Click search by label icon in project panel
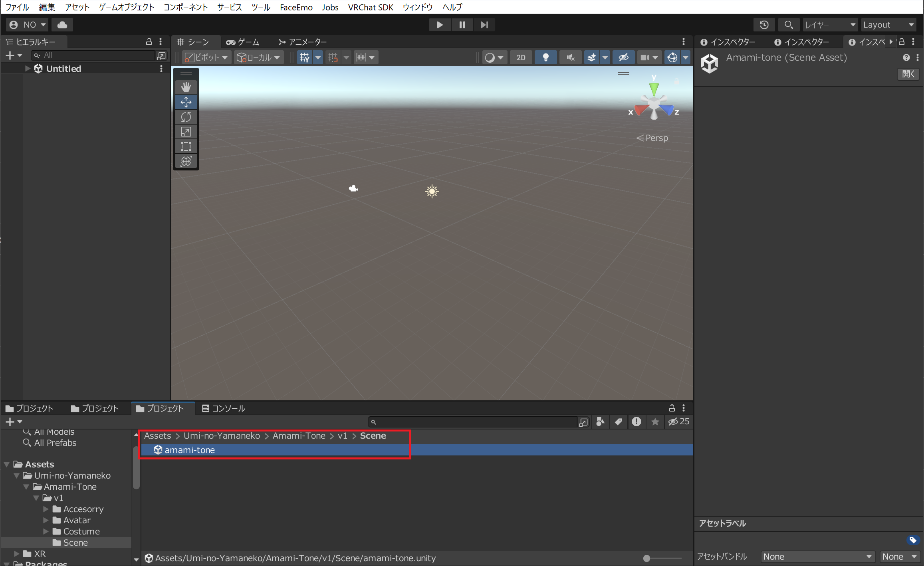 (x=619, y=422)
